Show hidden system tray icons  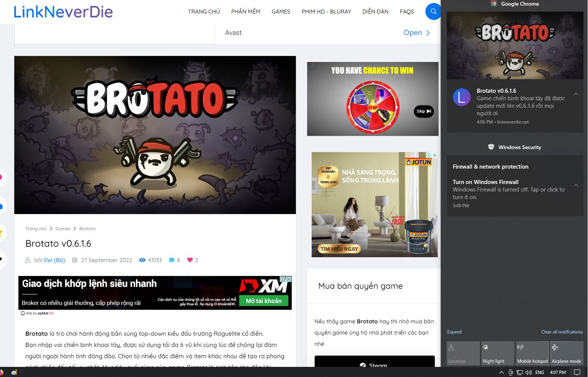501,372
